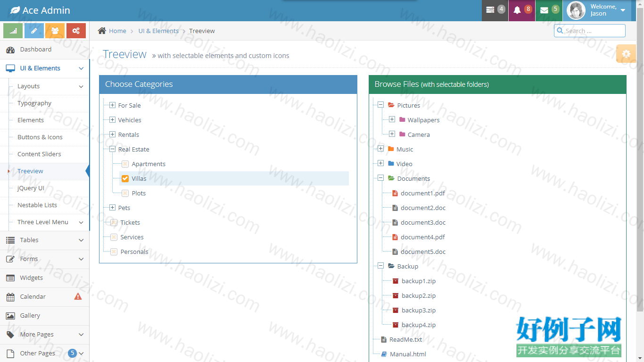Click the Dashboard gauge icon
Viewport: 644px width, 362px height.
[10, 50]
